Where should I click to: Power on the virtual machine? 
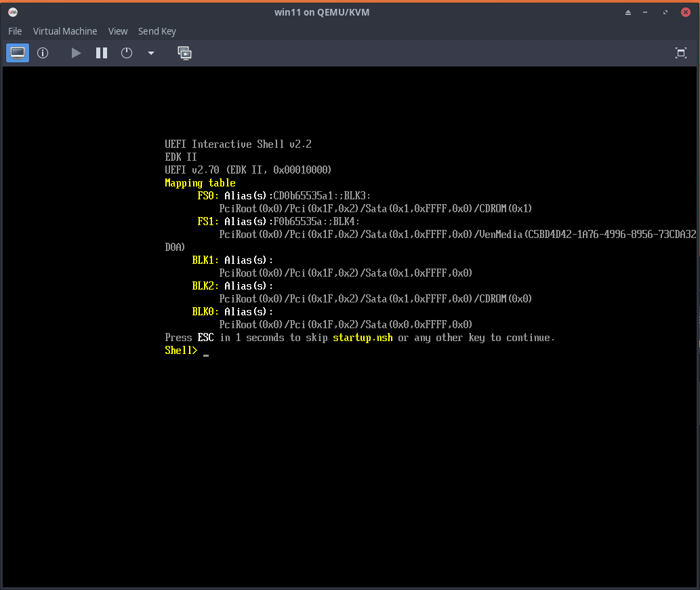[76, 53]
